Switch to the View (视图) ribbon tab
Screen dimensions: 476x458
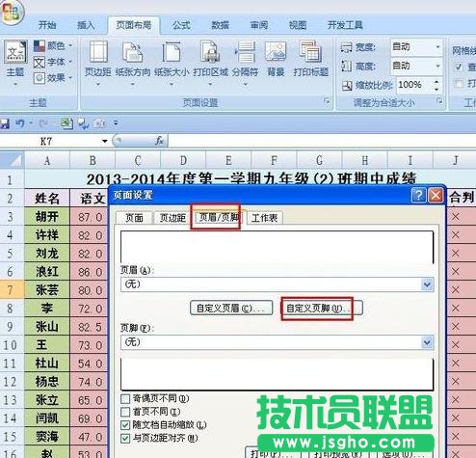(x=298, y=25)
